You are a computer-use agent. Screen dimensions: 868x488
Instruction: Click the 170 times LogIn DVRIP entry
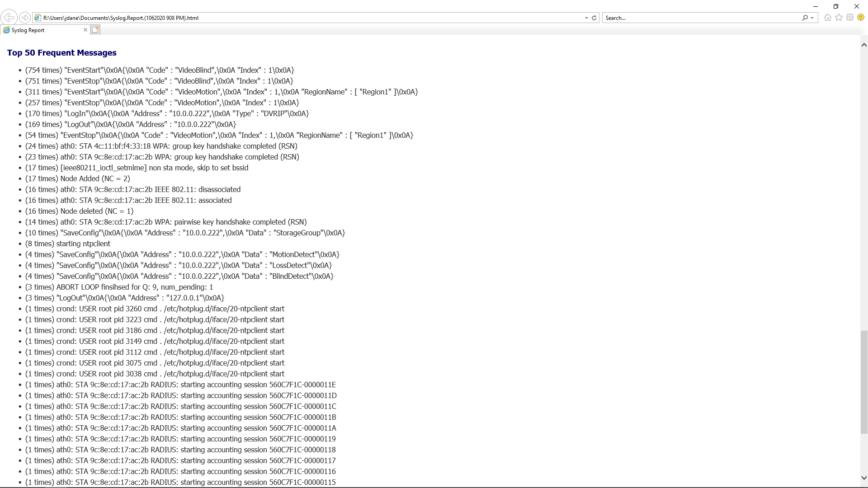point(167,114)
